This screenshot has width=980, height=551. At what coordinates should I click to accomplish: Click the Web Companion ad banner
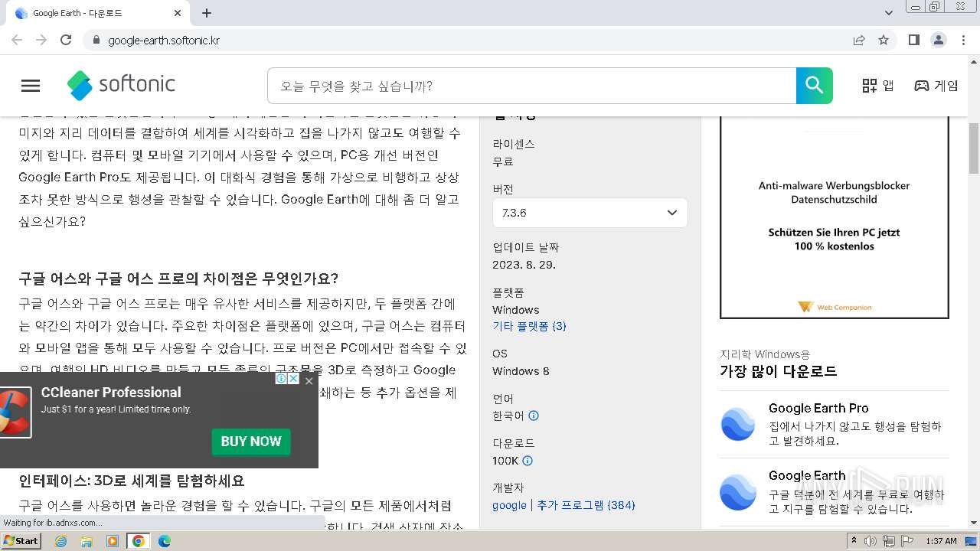click(835, 217)
